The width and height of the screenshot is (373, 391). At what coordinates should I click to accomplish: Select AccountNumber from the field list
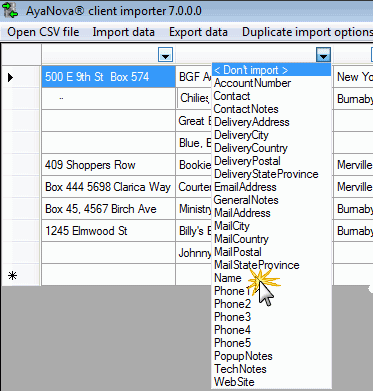(x=271, y=83)
